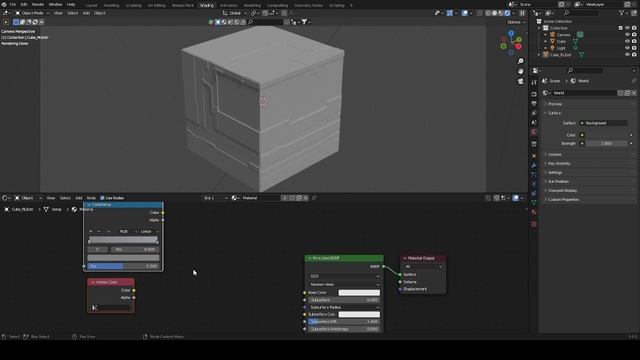Open the Particles properties tab

pos(534,175)
